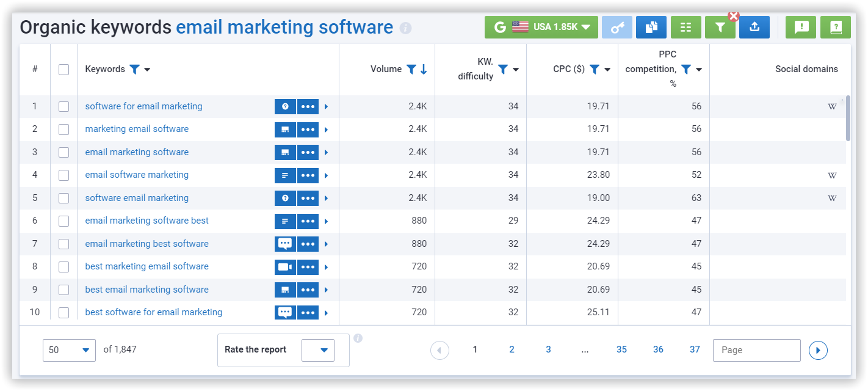The width and height of the screenshot is (868, 391).
Task: Open Keywords column dropdown arrow
Action: pyautogui.click(x=147, y=70)
